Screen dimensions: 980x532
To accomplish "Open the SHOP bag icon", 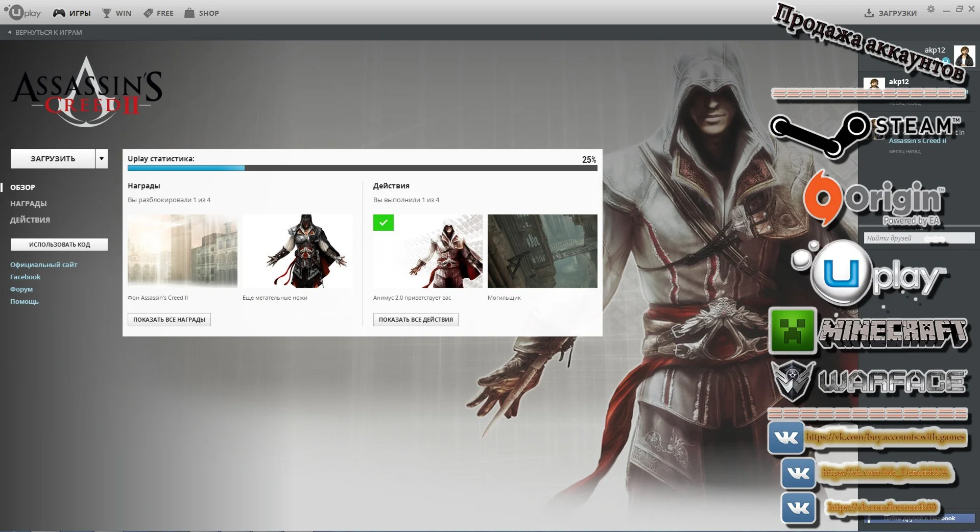I will pyautogui.click(x=190, y=13).
